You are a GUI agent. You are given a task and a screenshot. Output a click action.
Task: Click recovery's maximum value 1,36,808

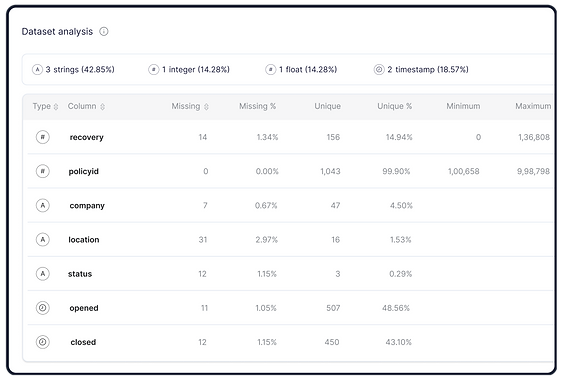pyautogui.click(x=534, y=137)
